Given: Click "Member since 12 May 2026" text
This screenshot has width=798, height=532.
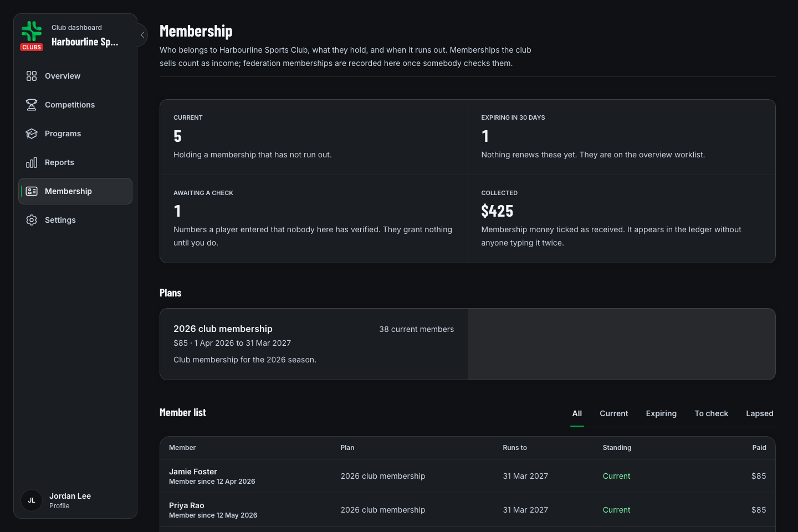Looking at the screenshot, I should click(213, 515).
